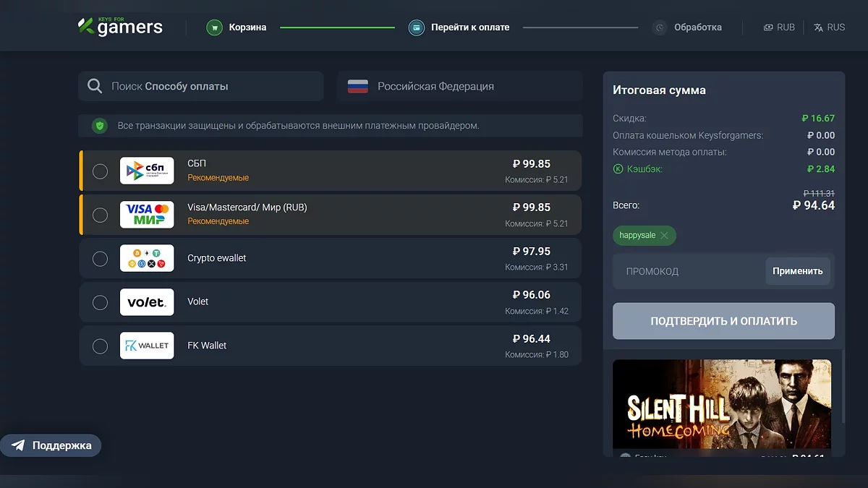Open the Российская Федерация country dropdown
This screenshot has width=868, height=488.
coord(459,87)
